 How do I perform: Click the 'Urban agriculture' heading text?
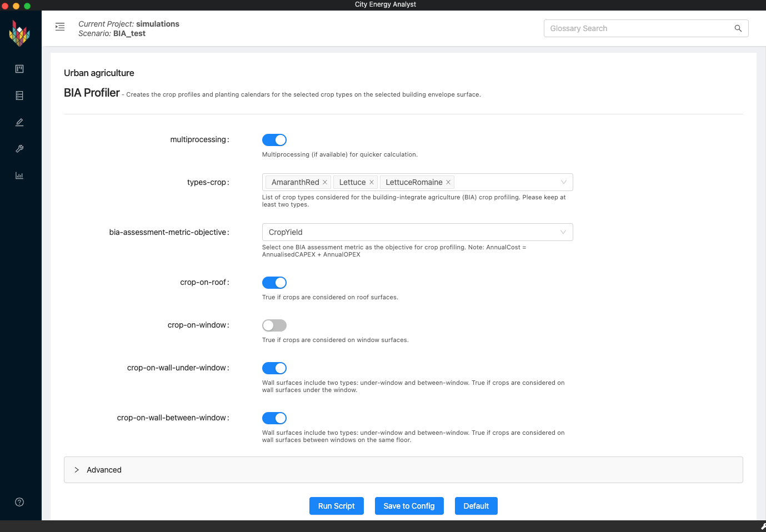(x=99, y=73)
